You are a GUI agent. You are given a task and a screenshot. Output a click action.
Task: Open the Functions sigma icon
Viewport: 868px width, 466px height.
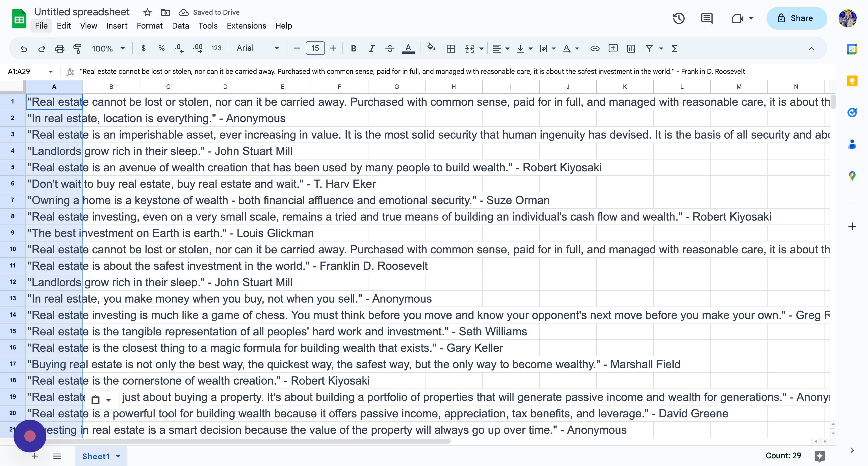(674, 49)
